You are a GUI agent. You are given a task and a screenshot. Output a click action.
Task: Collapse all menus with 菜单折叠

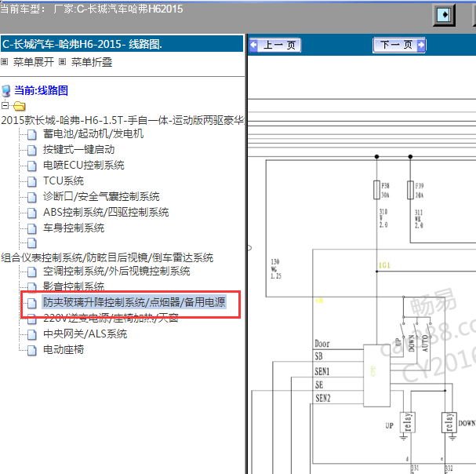(92, 62)
